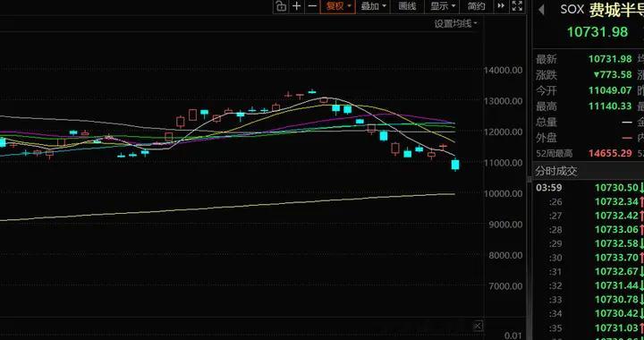This screenshot has width=644, height=340.
Task: Click the double-arrow more tools icon
Action: click(501, 6)
